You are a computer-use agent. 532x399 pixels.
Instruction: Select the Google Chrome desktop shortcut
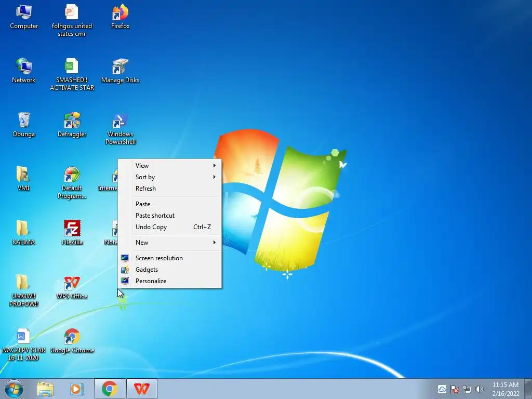72,341
